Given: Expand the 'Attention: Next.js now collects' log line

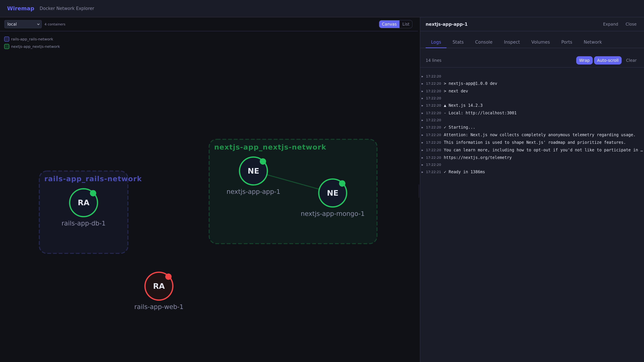Looking at the screenshot, I should [x=422, y=135].
